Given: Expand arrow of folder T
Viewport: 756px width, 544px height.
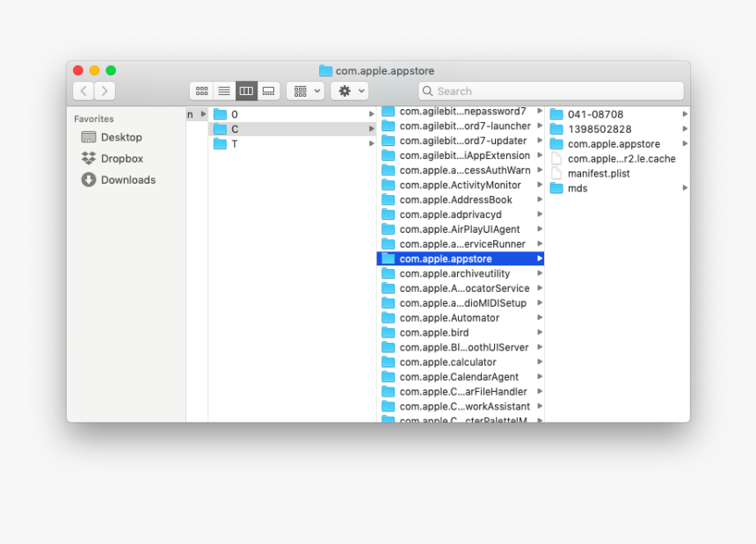Looking at the screenshot, I should click(x=371, y=143).
